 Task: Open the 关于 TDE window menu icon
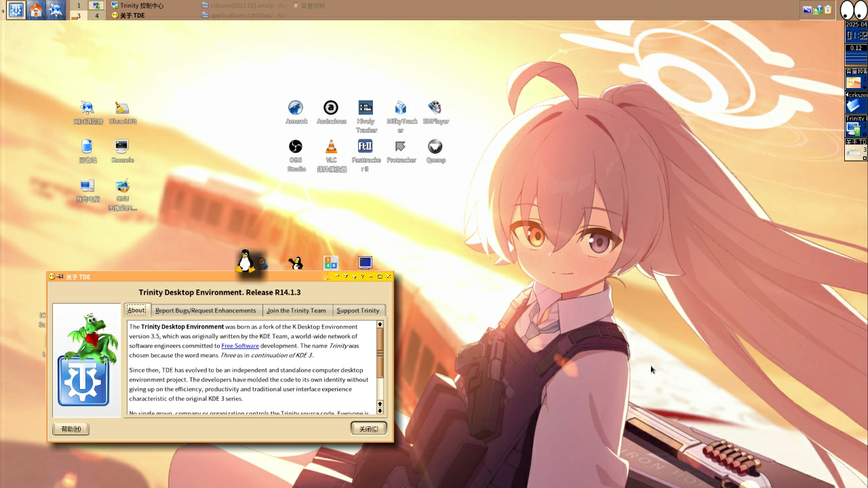click(52, 277)
